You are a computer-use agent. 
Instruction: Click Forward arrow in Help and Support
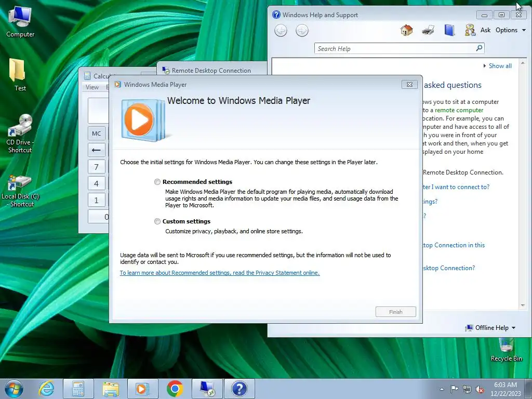point(302,31)
